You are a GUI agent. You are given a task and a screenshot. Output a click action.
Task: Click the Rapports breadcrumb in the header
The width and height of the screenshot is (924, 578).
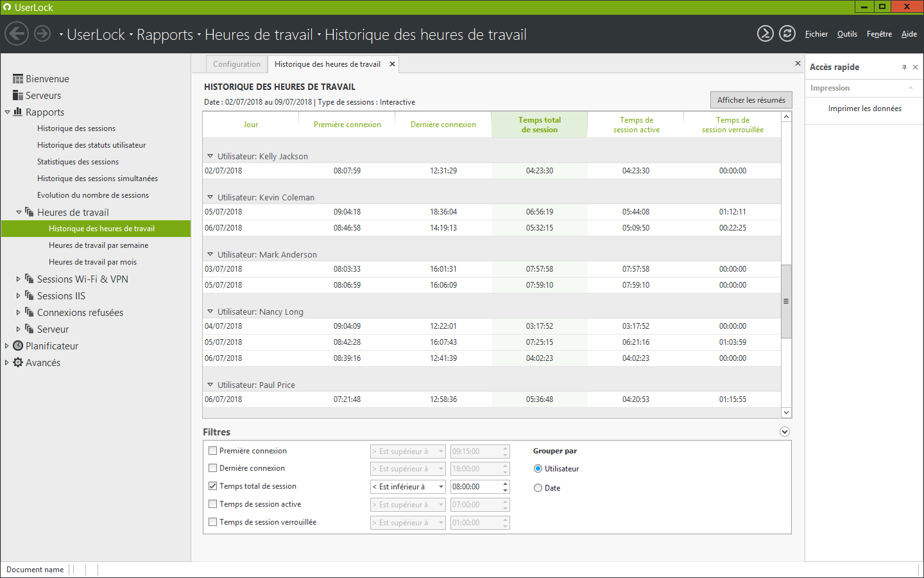coord(165,35)
